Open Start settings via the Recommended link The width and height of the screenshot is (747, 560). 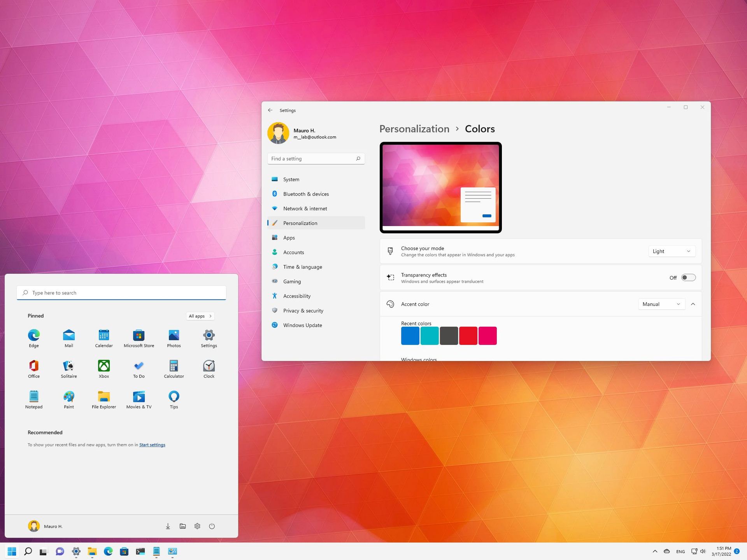[x=152, y=444]
